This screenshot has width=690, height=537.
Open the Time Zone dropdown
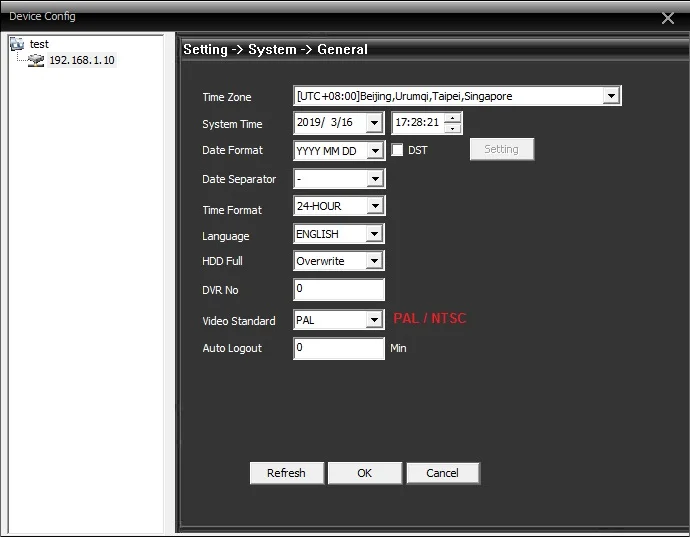611,97
